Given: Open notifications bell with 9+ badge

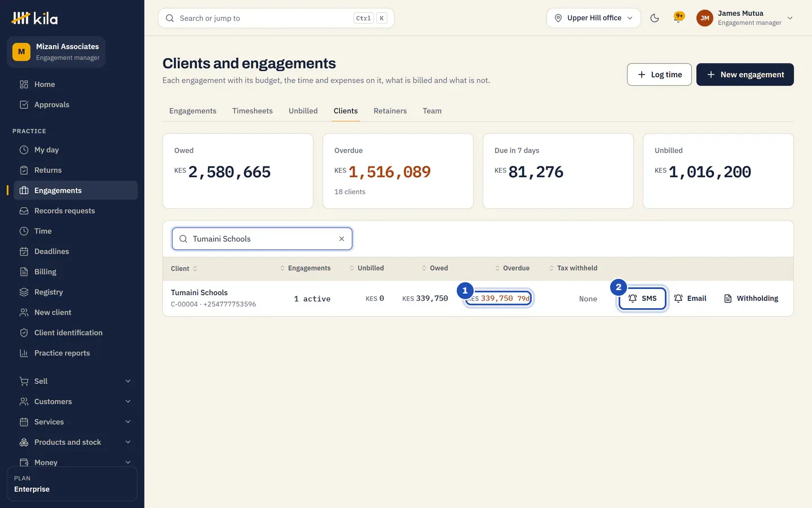Looking at the screenshot, I should [x=678, y=18].
